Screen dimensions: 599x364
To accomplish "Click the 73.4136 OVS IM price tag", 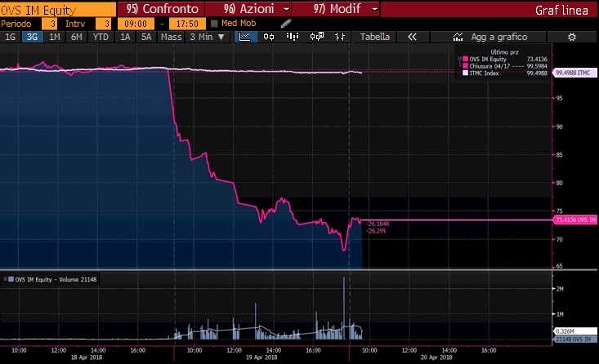I will point(575,220).
